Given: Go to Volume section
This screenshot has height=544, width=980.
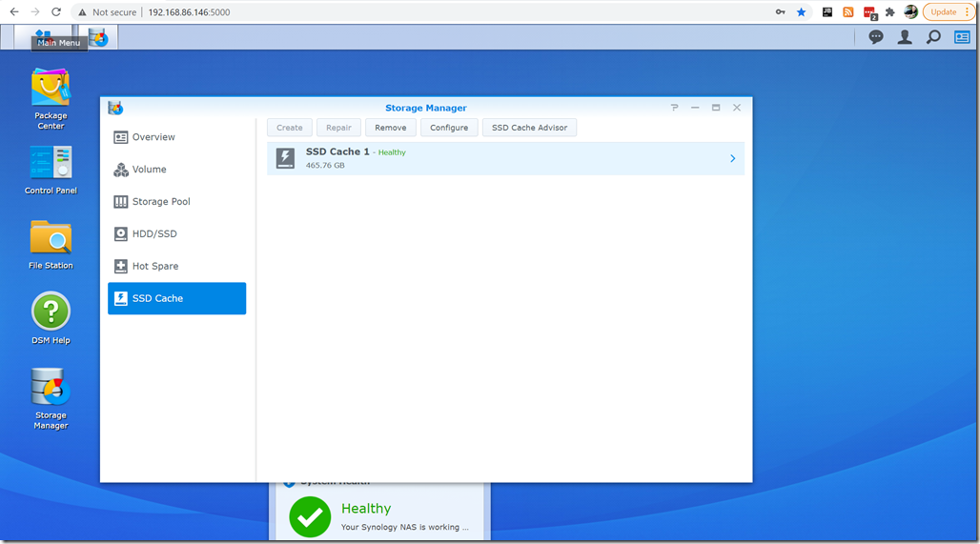Looking at the screenshot, I should [x=177, y=170].
